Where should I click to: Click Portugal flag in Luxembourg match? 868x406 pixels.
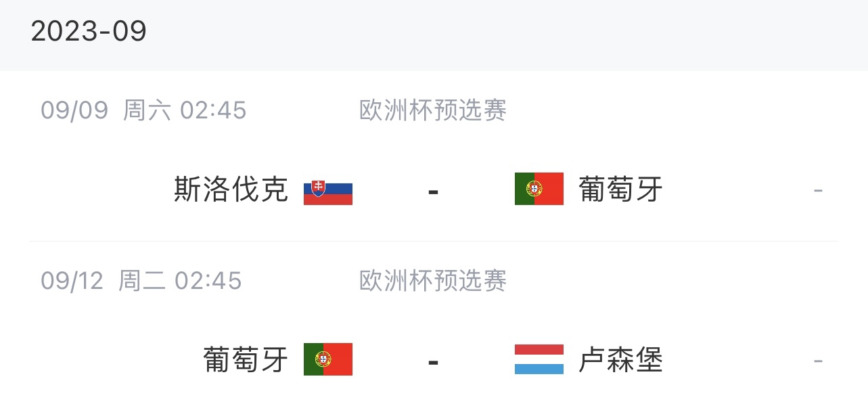tap(328, 359)
